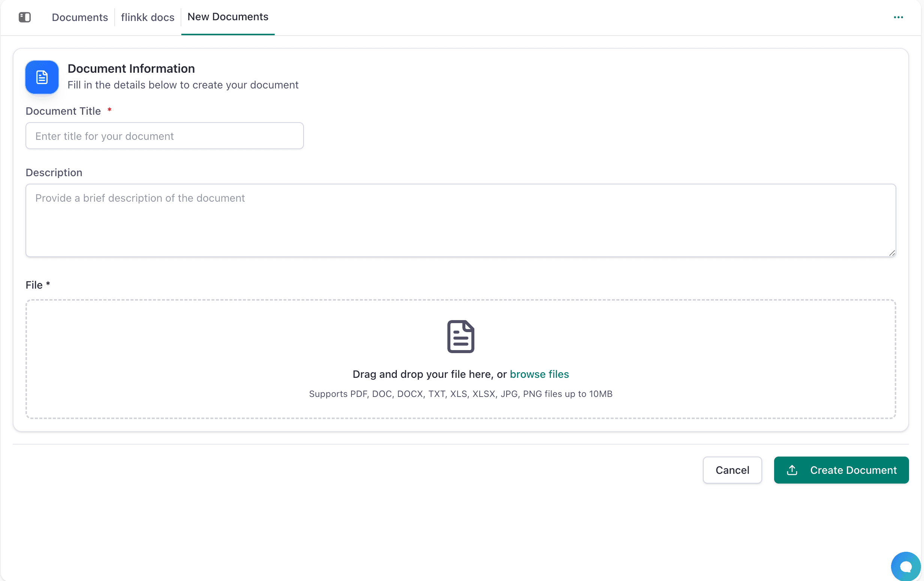Click the Create Document button

click(841, 470)
